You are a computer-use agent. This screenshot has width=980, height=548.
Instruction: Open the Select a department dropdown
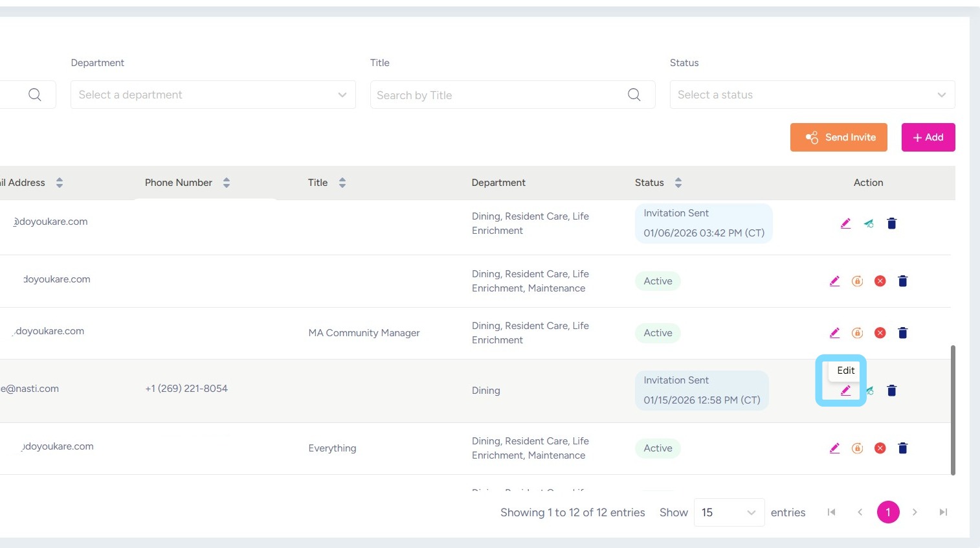(213, 95)
